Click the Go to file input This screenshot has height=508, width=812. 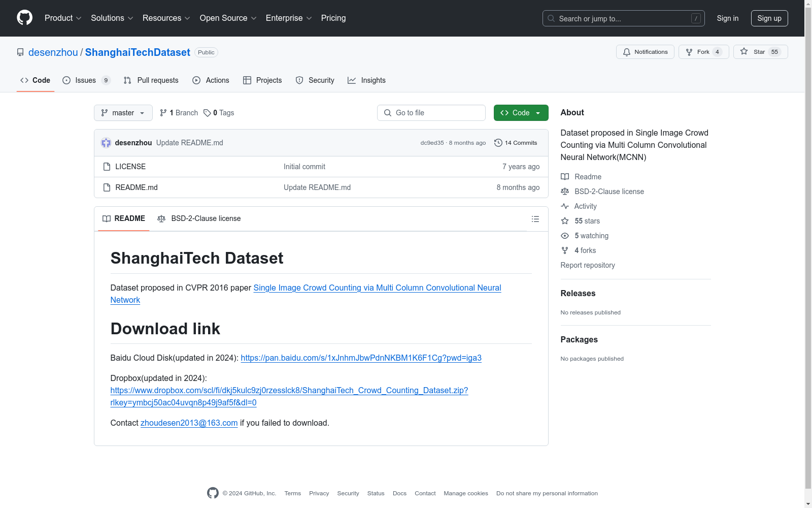[x=431, y=113]
